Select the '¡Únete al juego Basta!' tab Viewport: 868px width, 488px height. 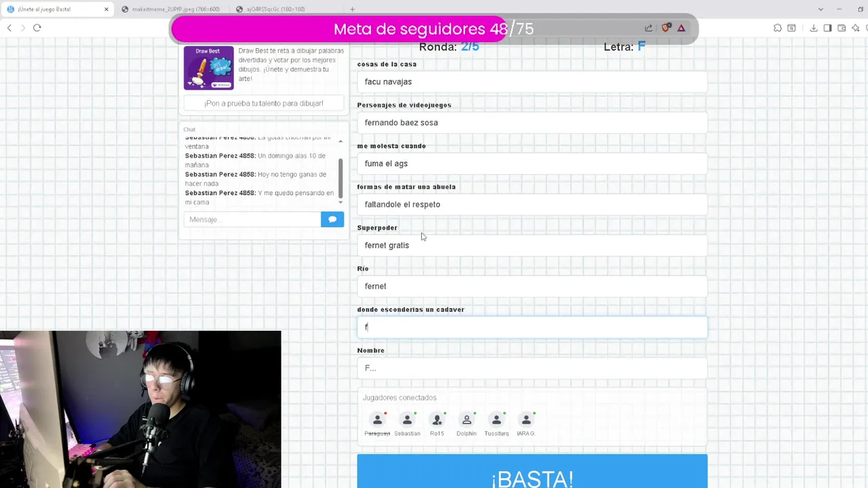pos(58,9)
